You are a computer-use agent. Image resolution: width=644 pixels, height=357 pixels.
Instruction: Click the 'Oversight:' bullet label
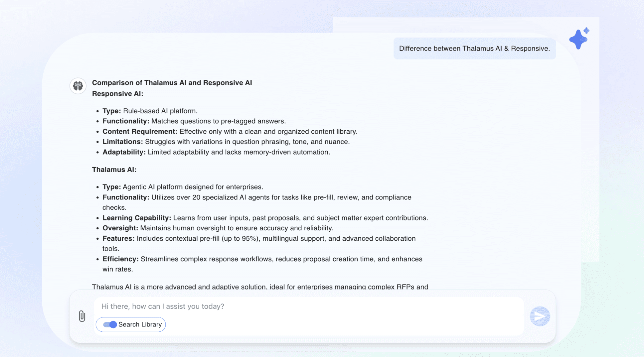click(x=120, y=228)
